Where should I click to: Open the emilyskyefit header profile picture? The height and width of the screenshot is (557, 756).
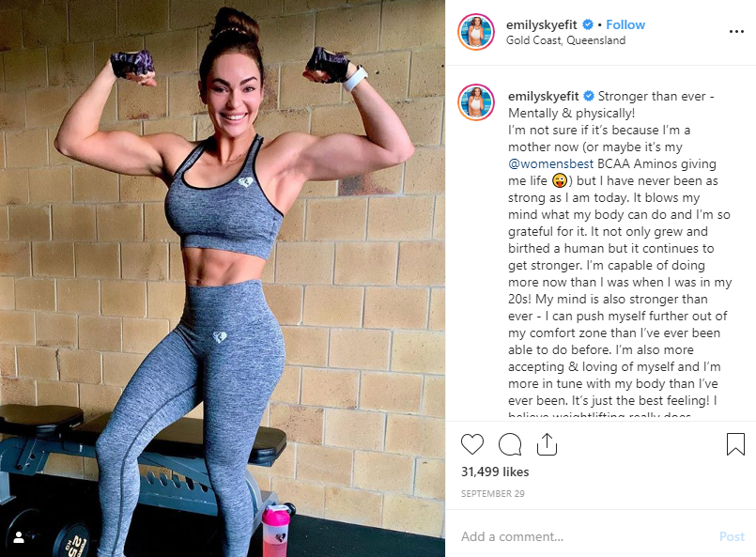click(476, 32)
